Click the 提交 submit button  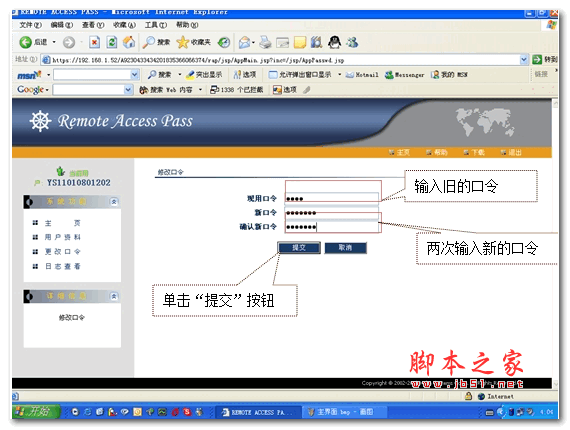point(299,248)
